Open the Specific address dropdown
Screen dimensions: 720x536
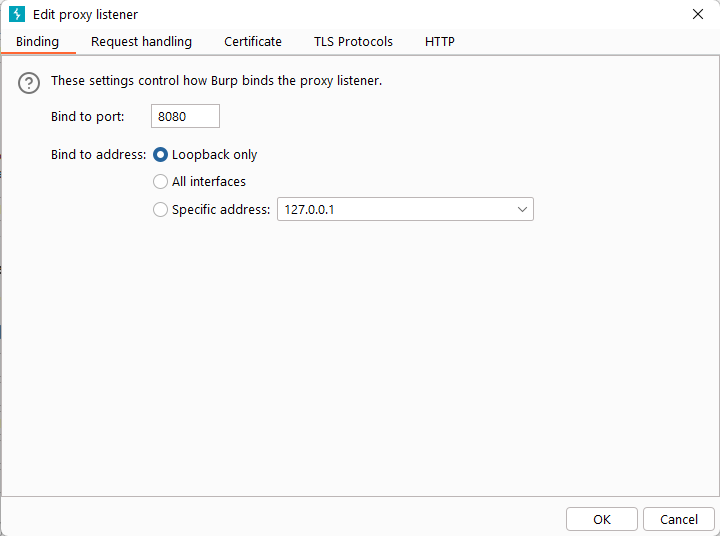tap(405, 209)
